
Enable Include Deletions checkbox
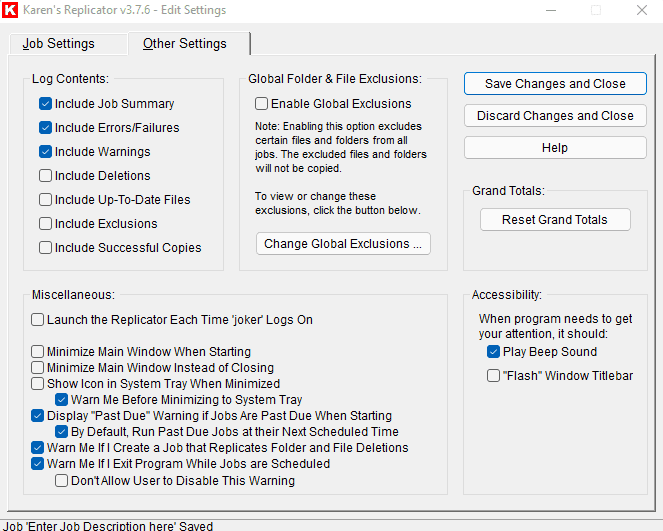(45, 175)
